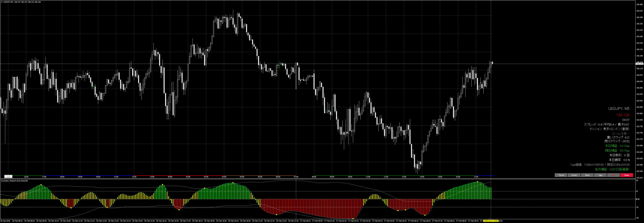Select the HLine horizontal line tool
This screenshot has height=223, width=644.
tap(574, 175)
